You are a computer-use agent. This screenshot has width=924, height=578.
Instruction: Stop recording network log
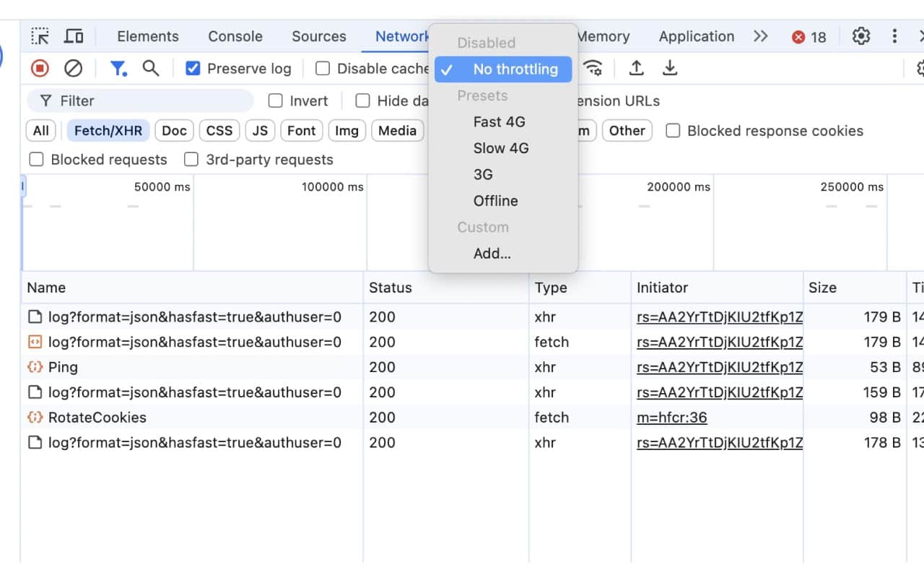[x=41, y=68]
